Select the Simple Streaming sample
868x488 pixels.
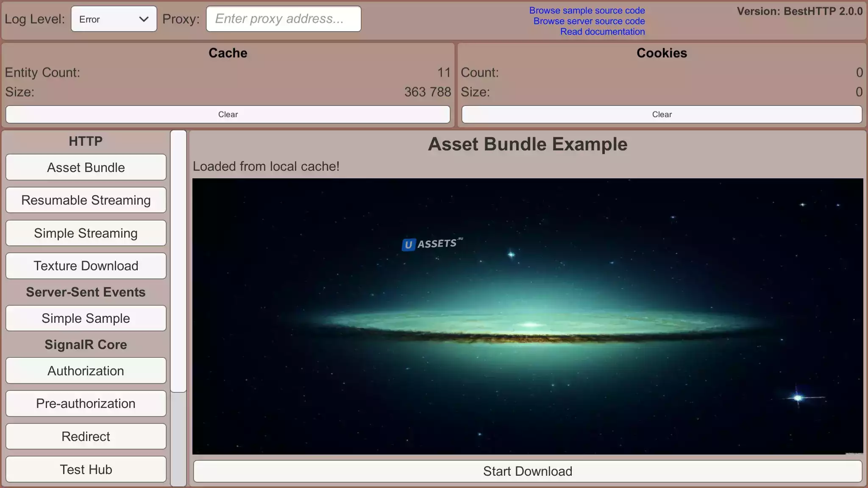point(86,233)
